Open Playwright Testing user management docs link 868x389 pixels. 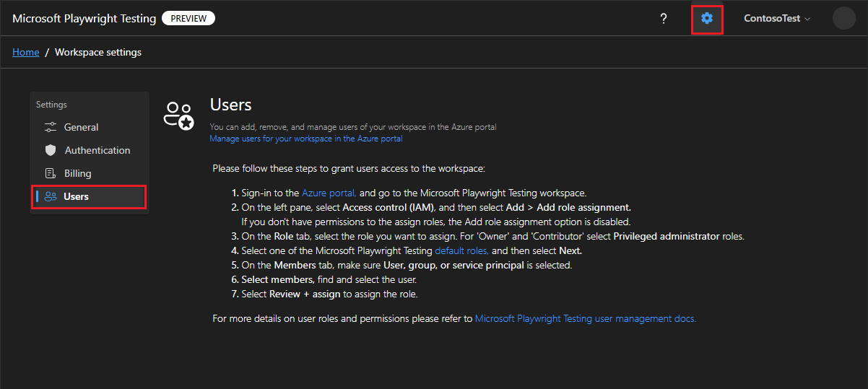point(585,318)
